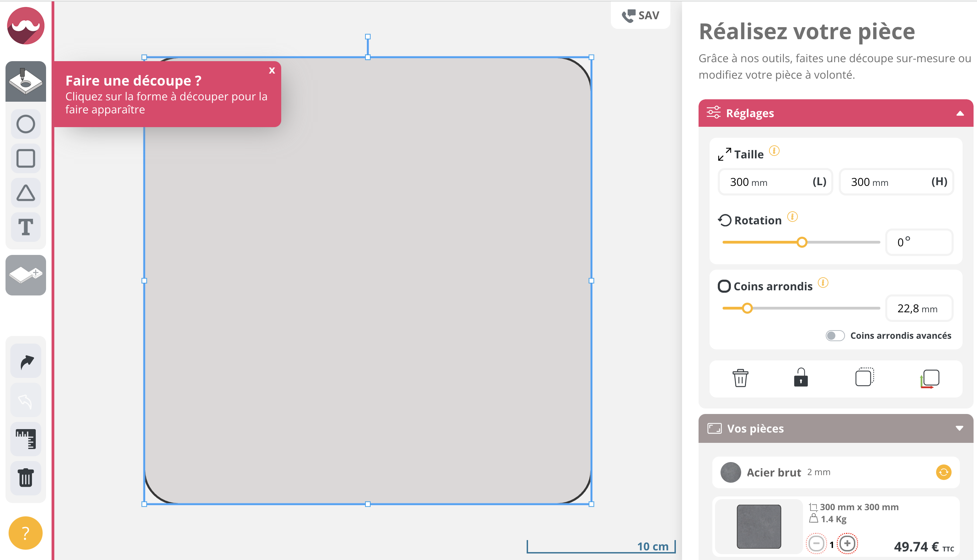Select the circle shape tool
Image resolution: width=977 pixels, height=560 pixels.
pos(26,124)
